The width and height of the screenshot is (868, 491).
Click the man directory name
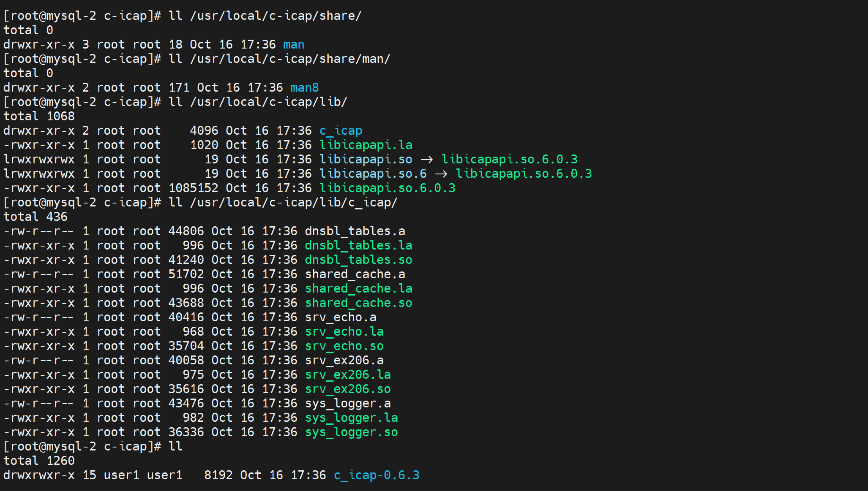[x=294, y=44]
